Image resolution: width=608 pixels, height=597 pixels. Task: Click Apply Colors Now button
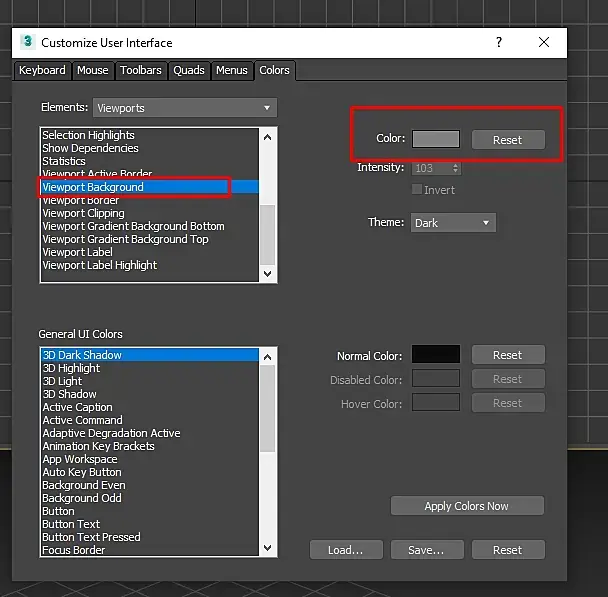click(x=467, y=506)
